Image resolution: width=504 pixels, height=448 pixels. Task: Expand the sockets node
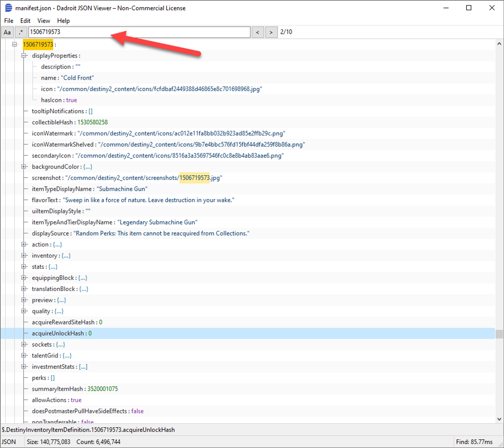point(24,344)
